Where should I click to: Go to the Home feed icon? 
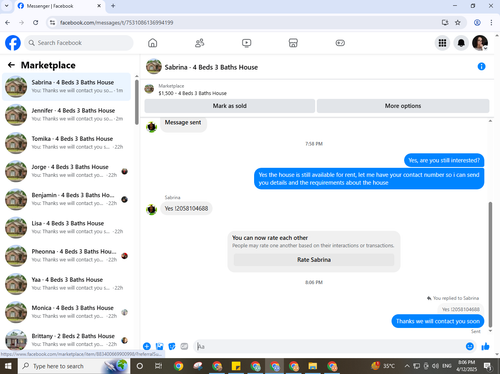(153, 43)
